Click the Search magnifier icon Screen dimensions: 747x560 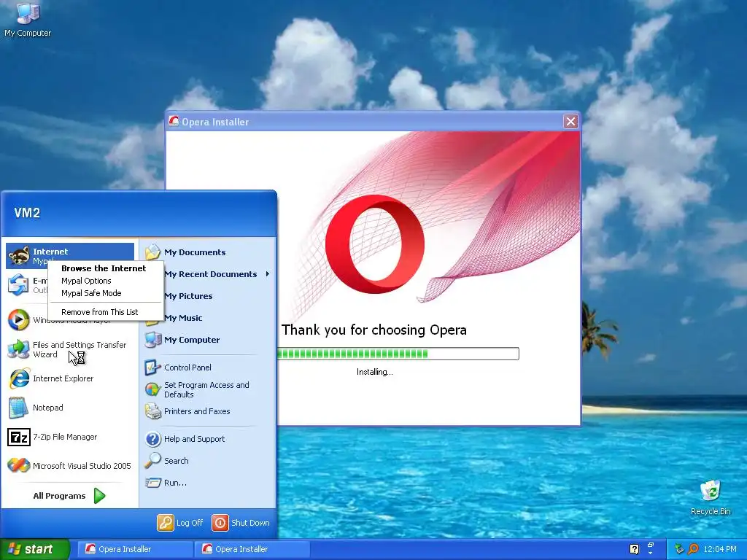153,461
